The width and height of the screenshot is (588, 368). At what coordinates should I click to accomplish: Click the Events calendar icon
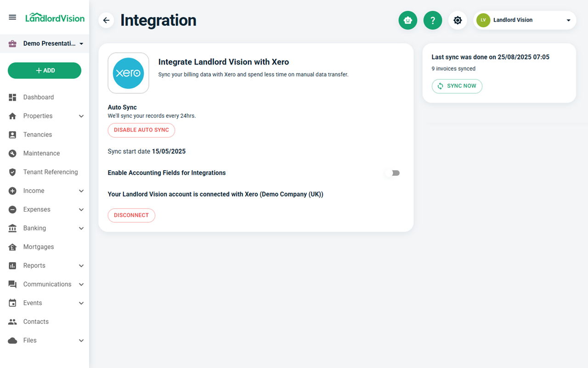[12, 303]
